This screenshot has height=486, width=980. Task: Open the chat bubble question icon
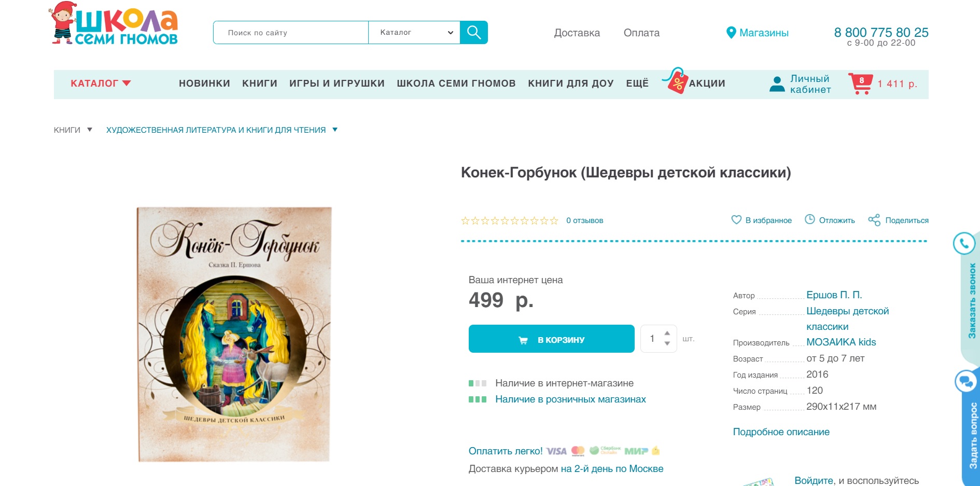(966, 382)
